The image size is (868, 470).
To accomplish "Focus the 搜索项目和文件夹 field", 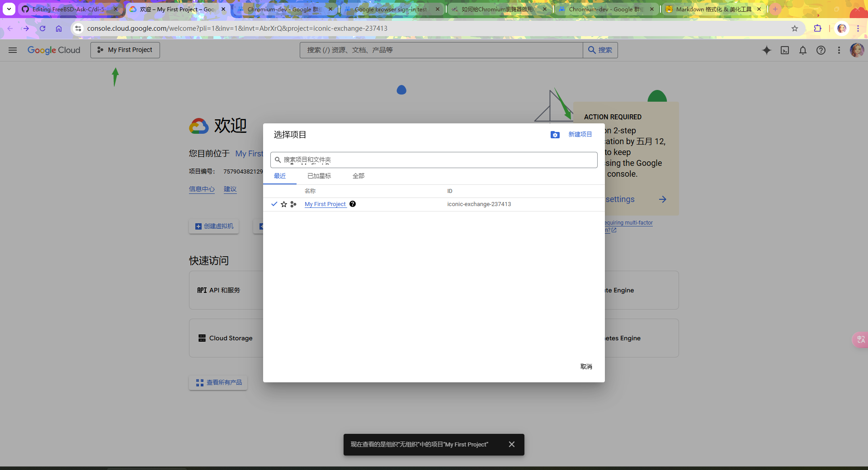I will click(434, 160).
